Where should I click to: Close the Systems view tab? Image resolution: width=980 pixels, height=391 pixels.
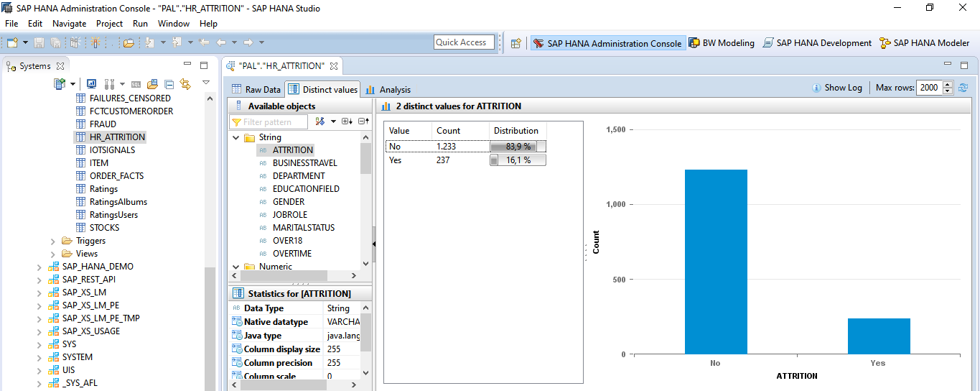pos(60,66)
